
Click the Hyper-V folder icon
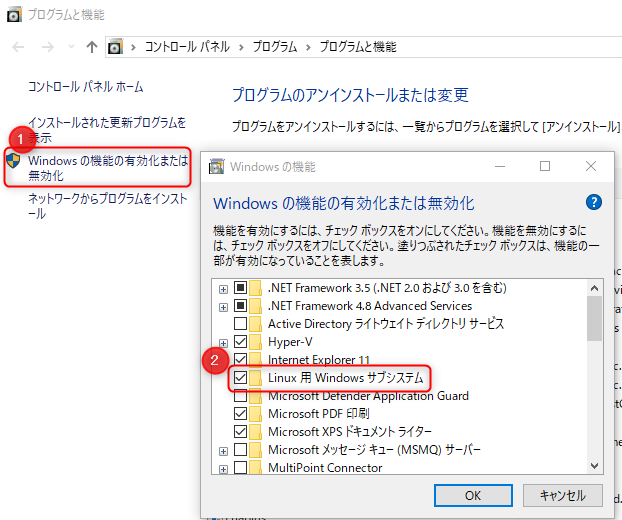click(x=257, y=342)
